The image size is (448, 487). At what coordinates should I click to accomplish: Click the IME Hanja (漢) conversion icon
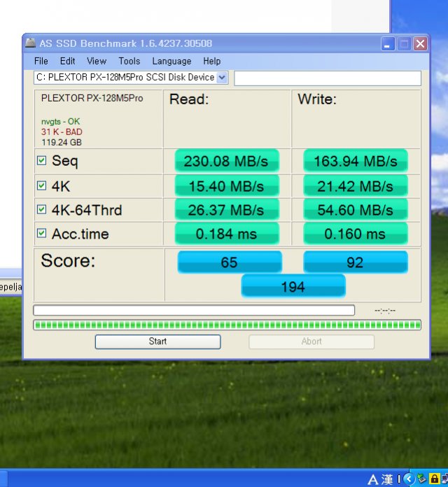[387, 479]
